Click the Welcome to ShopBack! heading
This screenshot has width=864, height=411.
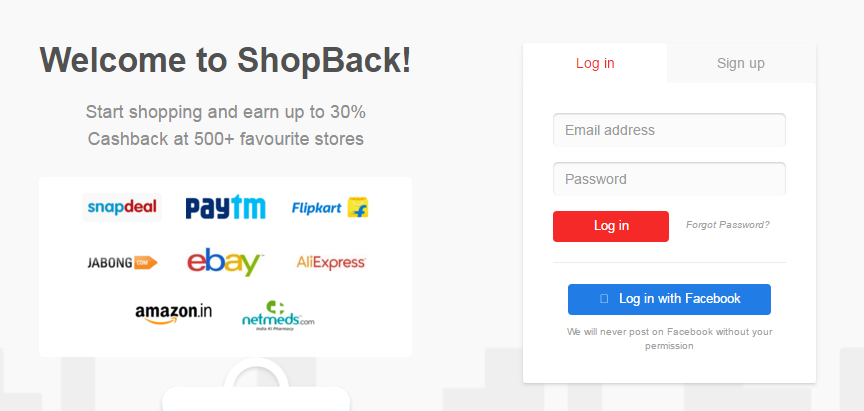pos(225,60)
